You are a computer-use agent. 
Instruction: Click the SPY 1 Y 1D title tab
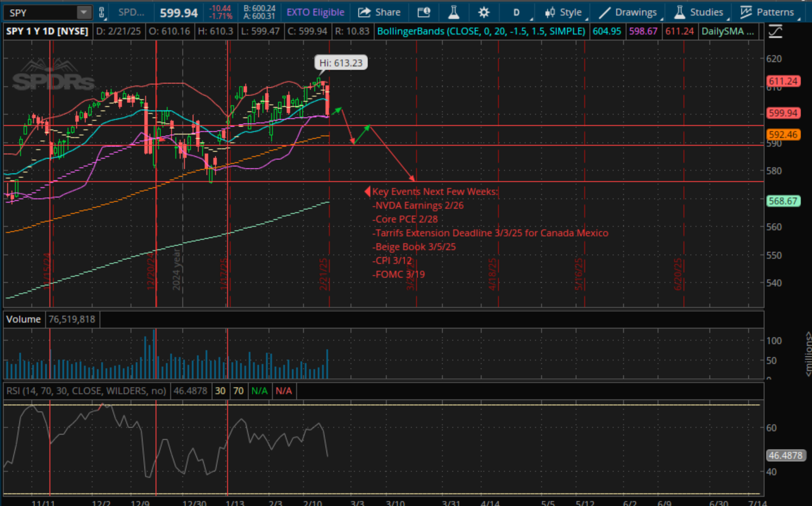47,32
